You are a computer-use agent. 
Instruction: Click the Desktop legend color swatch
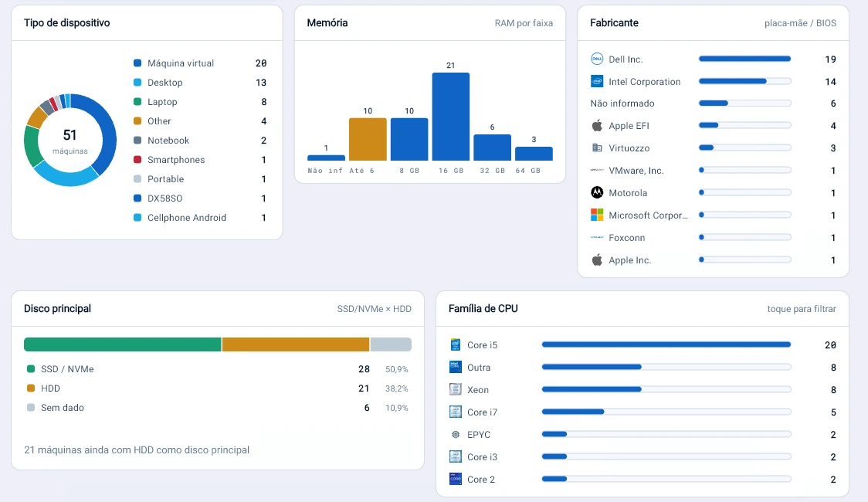tap(137, 83)
